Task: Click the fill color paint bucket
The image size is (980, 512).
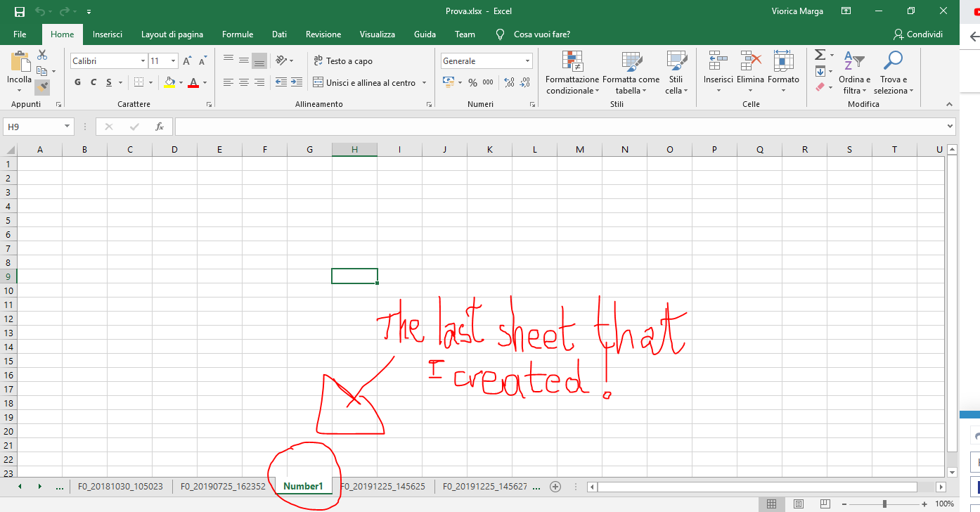Action: 169,83
